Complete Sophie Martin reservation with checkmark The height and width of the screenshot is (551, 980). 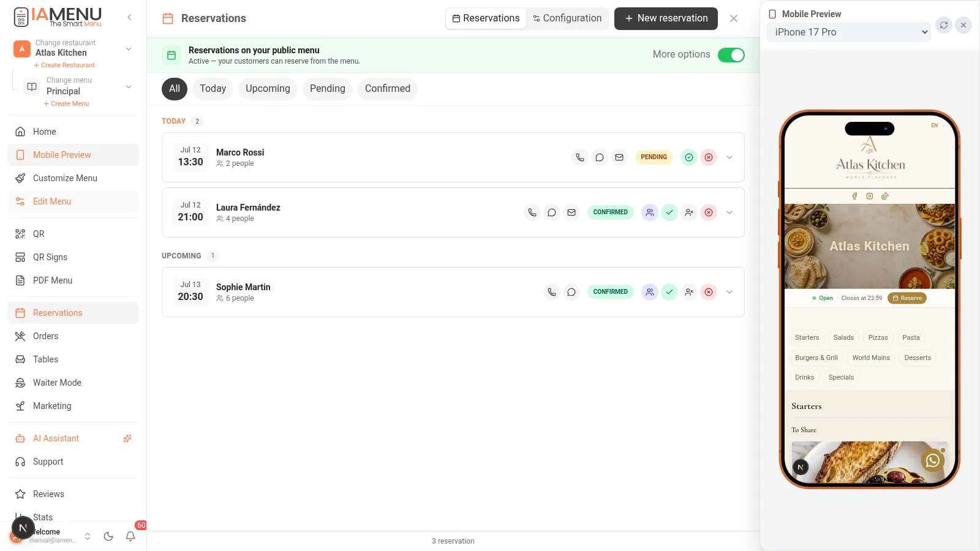tap(669, 292)
